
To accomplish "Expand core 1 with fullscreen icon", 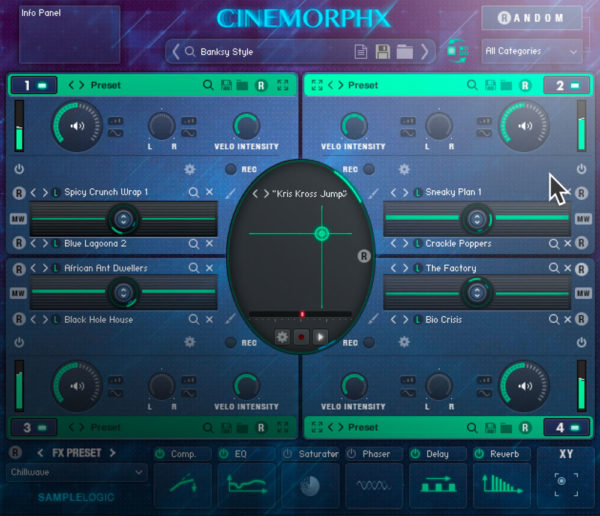I will 283,85.
